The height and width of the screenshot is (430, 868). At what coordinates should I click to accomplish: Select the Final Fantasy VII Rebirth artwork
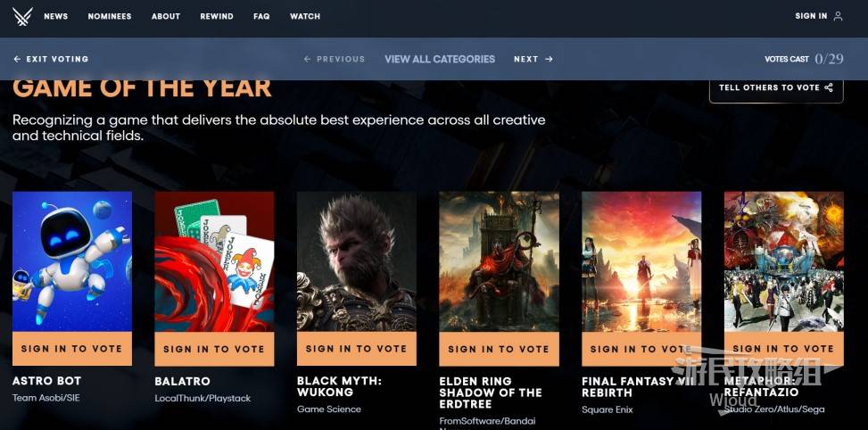tap(641, 261)
